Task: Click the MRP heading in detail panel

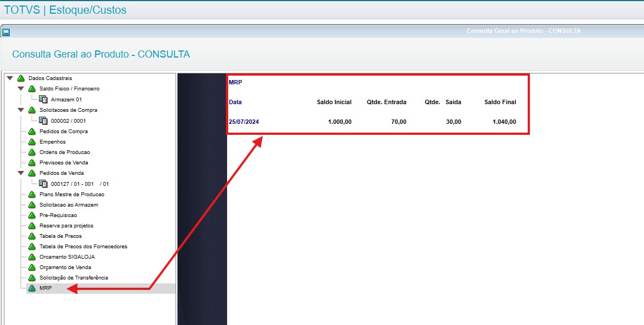Action: (x=235, y=82)
